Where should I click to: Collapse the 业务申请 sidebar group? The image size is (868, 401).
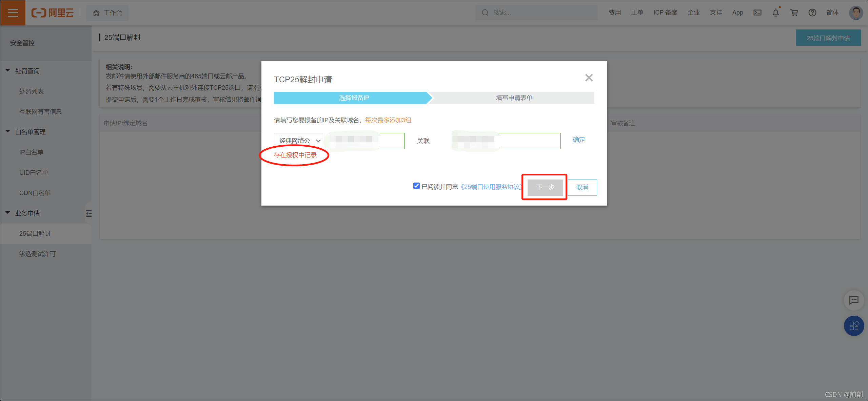(7, 213)
